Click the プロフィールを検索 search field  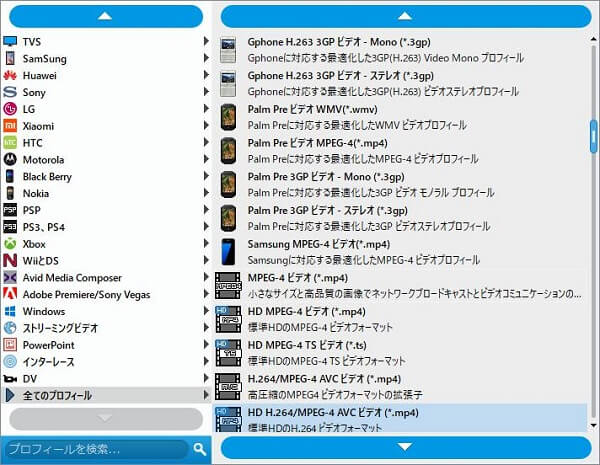coord(96,449)
